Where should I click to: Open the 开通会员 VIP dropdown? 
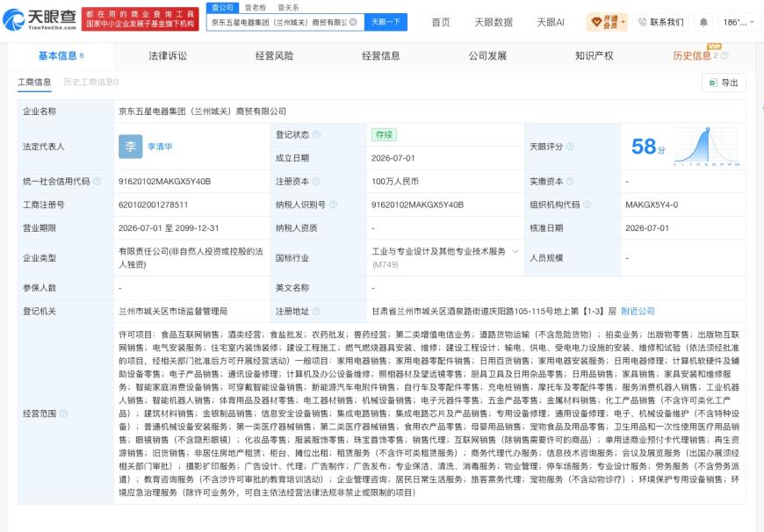click(607, 22)
